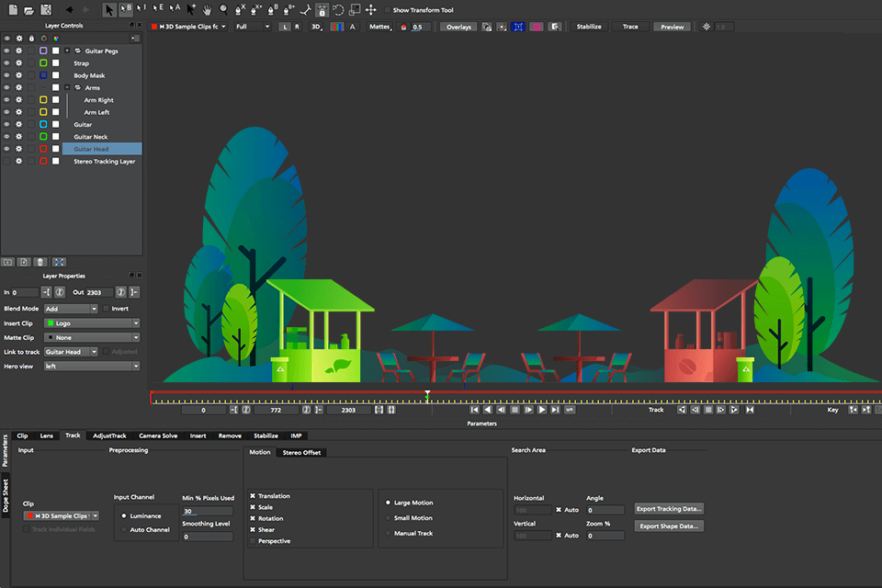882x588 pixels.
Task: Select the Move transform tool
Action: tap(370, 10)
